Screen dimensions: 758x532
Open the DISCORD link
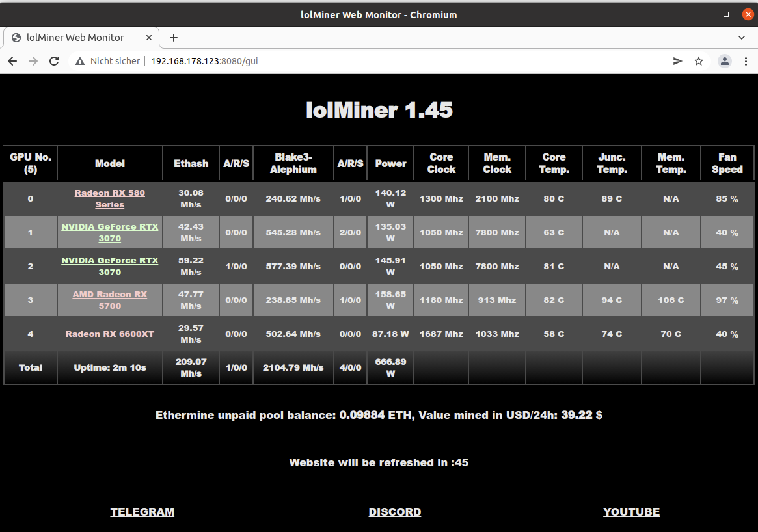394,512
